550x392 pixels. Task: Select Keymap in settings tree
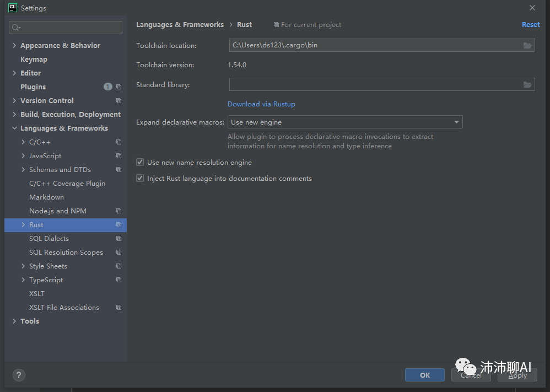click(x=34, y=60)
